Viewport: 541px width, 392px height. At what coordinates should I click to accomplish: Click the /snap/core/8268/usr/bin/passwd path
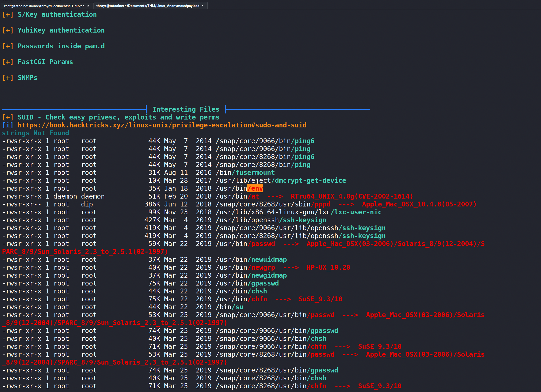pos(275,354)
